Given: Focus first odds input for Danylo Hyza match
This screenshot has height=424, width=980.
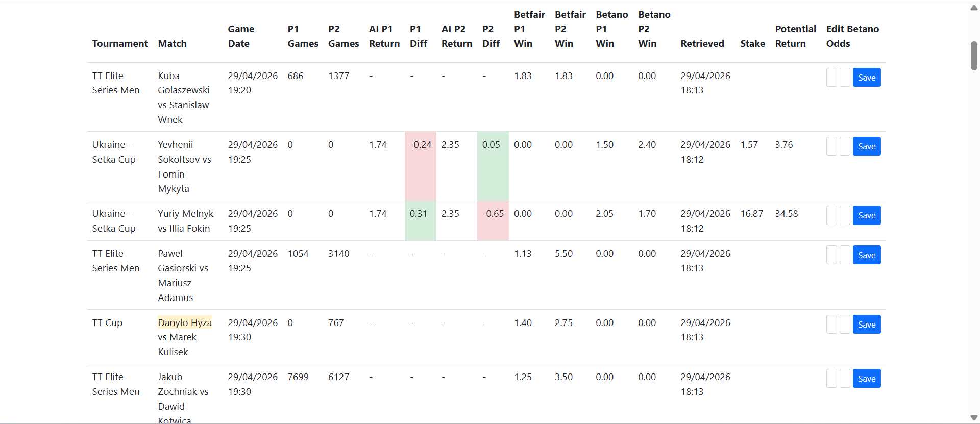Looking at the screenshot, I should click(x=831, y=325).
